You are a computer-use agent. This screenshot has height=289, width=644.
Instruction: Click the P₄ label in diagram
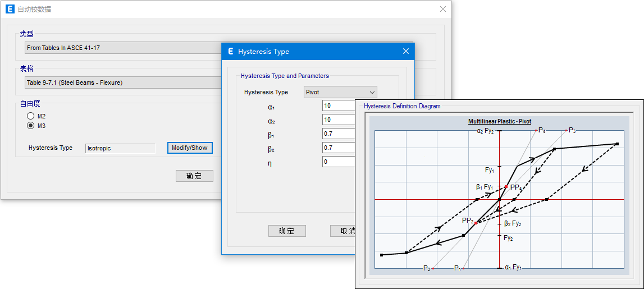point(542,131)
